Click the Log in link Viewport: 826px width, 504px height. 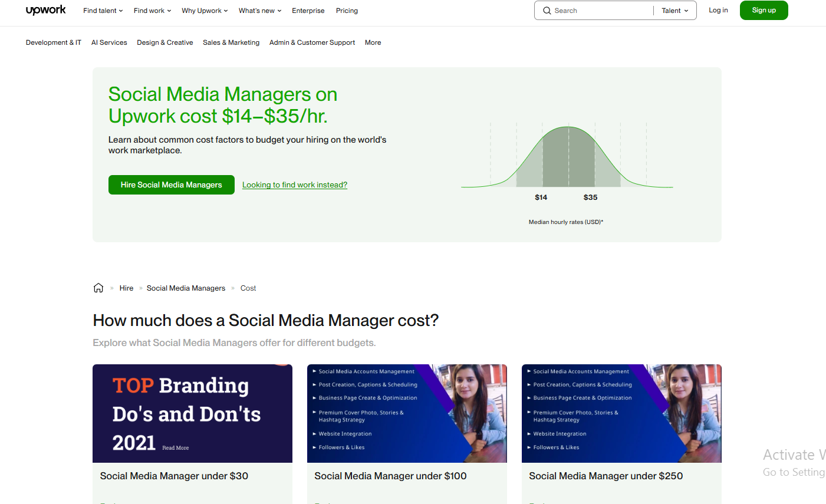point(718,10)
